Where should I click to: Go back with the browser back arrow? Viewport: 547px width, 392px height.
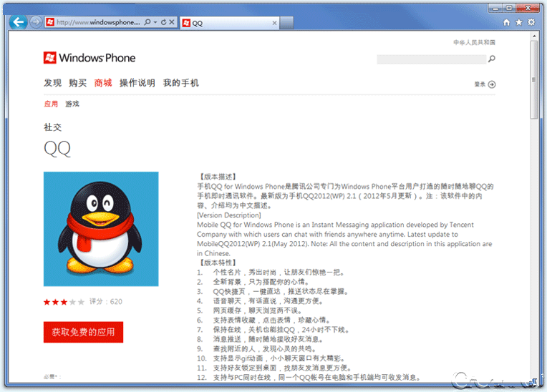18,22
